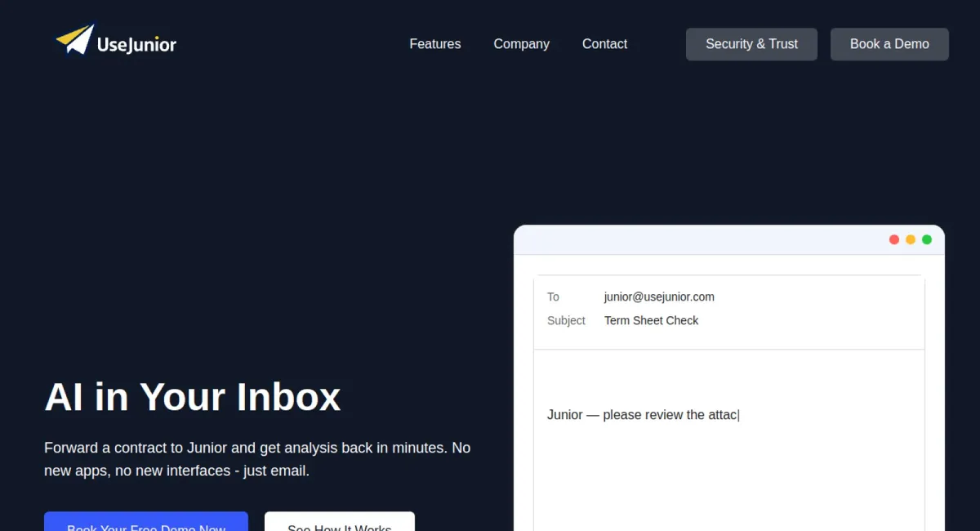
Task: Click the Book a Demo button
Action: [889, 44]
